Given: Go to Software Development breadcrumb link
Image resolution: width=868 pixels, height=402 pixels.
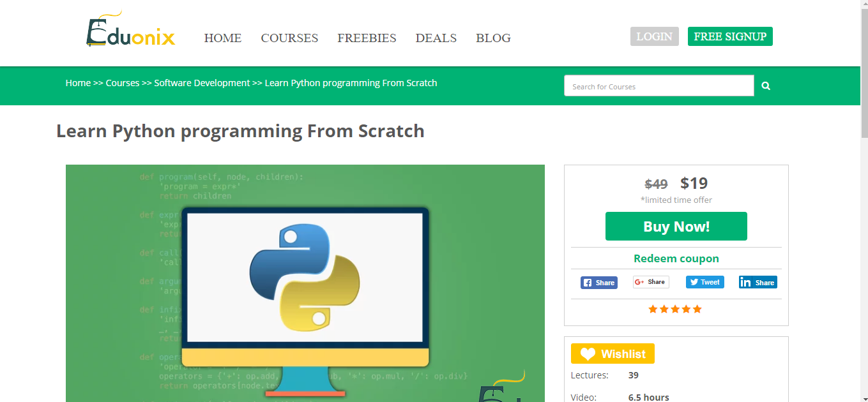Looking at the screenshot, I should [202, 82].
